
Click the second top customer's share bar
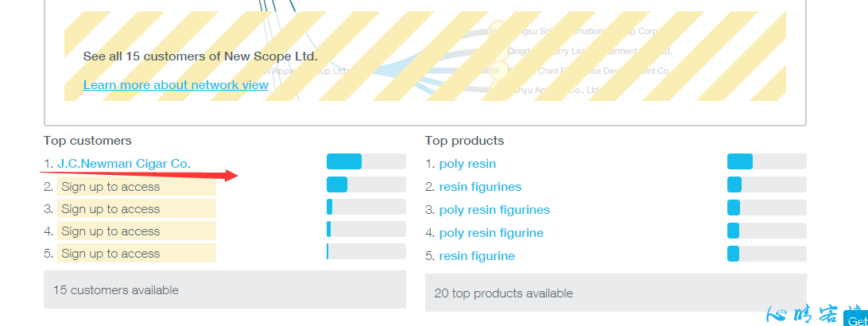click(x=366, y=184)
